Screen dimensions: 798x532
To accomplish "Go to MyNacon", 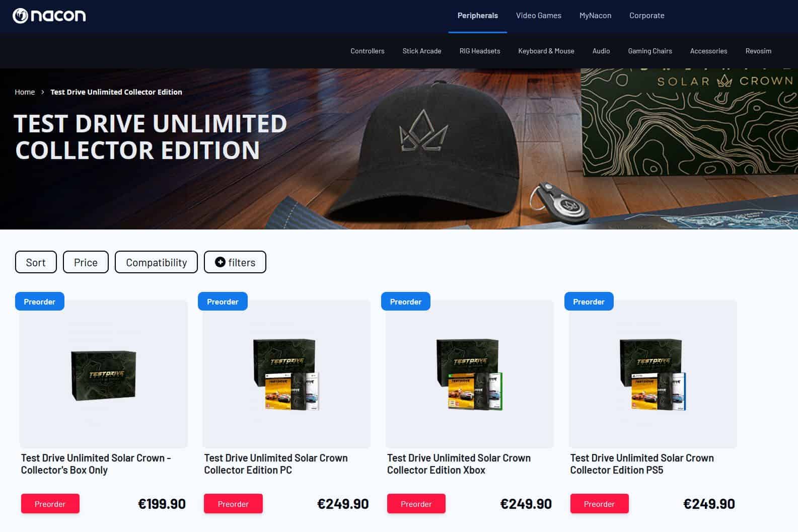I will pos(595,16).
